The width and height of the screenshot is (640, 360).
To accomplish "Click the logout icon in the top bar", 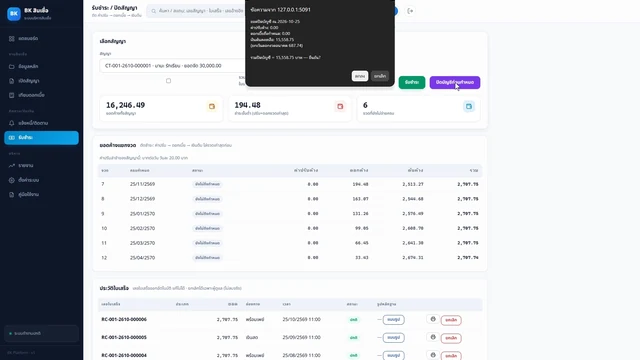I will (410, 11).
